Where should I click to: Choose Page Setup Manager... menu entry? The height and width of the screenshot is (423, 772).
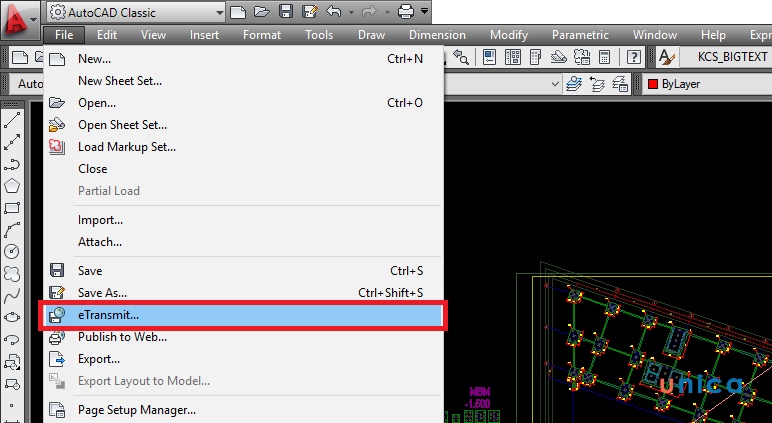pyautogui.click(x=243, y=410)
